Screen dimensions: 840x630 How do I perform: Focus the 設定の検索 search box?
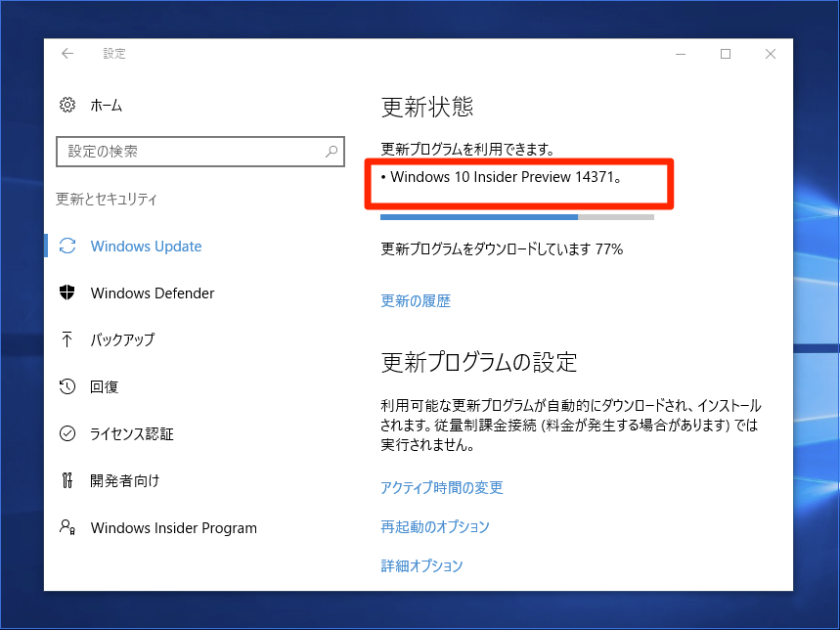tap(199, 152)
